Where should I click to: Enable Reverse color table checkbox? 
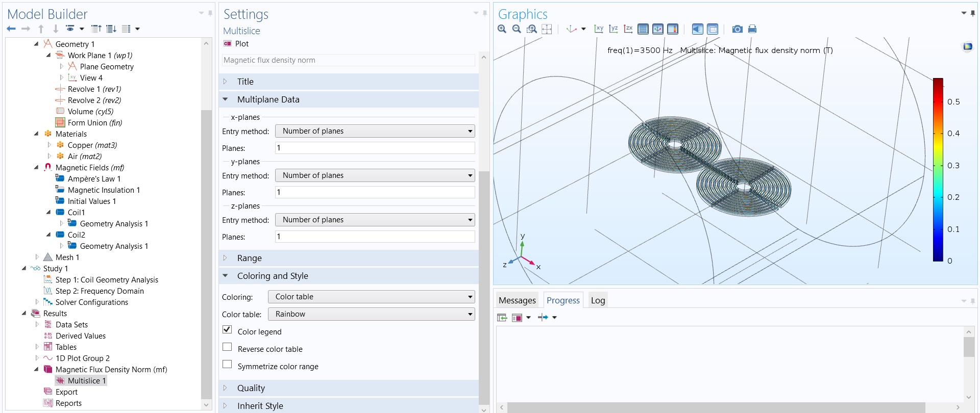click(228, 347)
